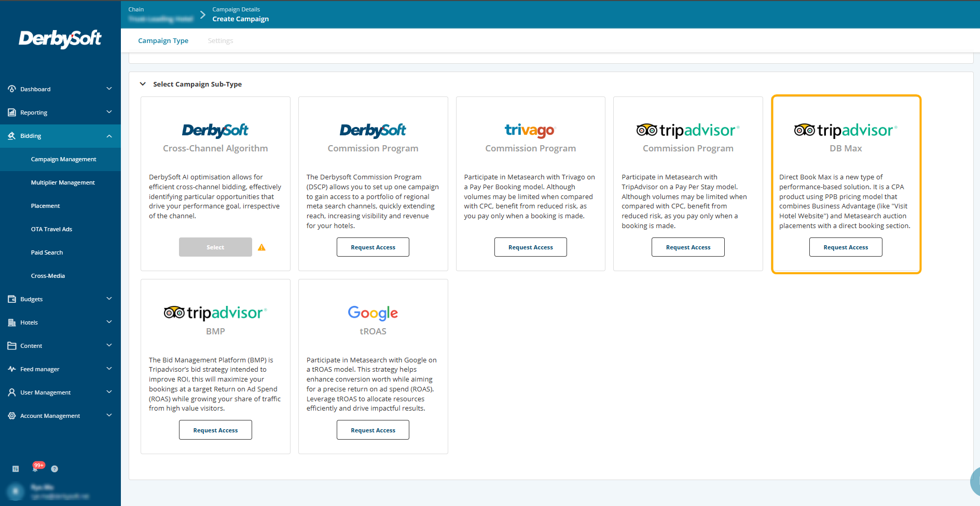This screenshot has width=980, height=506.
Task: Request Access for trivago Commission Program
Action: [530, 247]
